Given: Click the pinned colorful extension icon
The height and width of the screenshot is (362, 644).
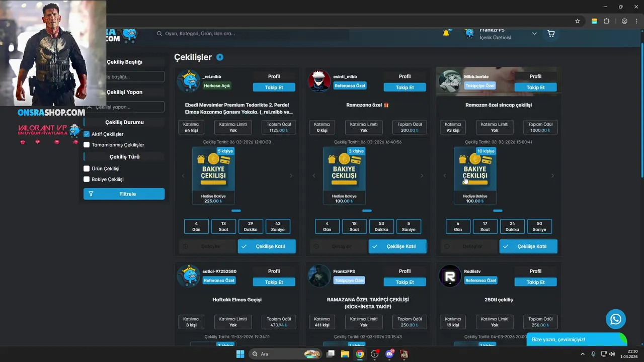Looking at the screenshot, I should click(x=594, y=21).
